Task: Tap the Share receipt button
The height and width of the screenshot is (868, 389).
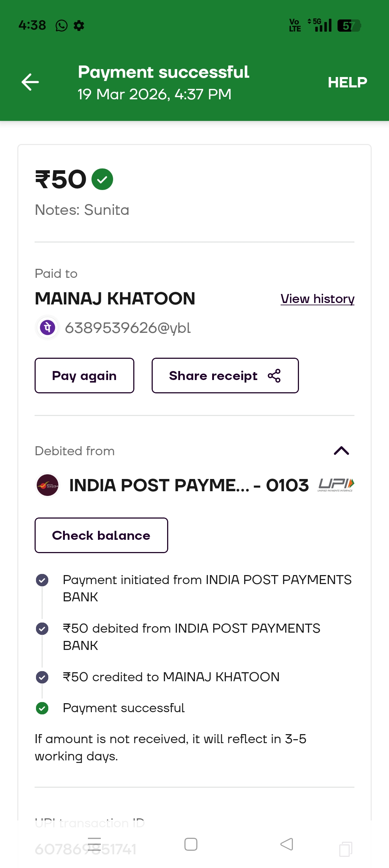Action: click(x=225, y=376)
